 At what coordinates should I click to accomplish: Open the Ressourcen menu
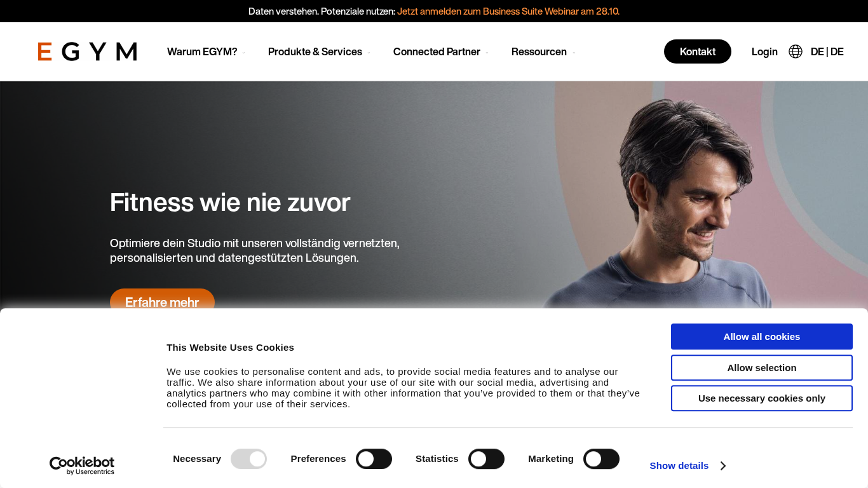click(x=539, y=51)
